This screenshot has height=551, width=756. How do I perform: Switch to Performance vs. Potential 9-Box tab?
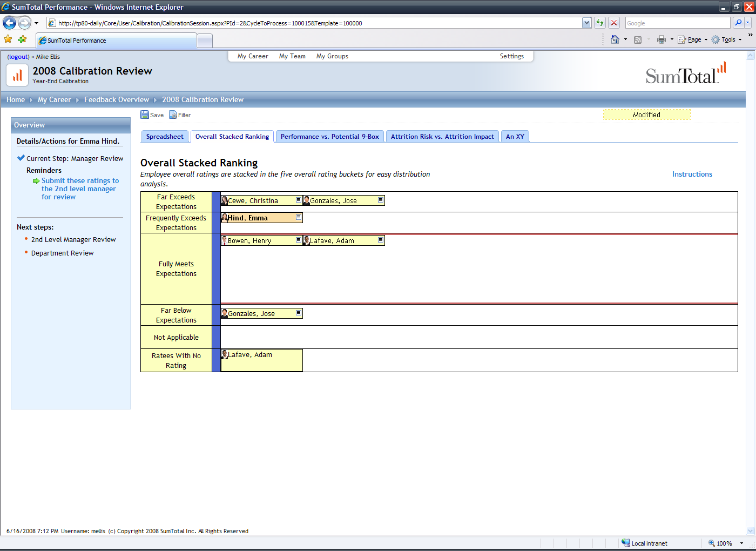329,137
